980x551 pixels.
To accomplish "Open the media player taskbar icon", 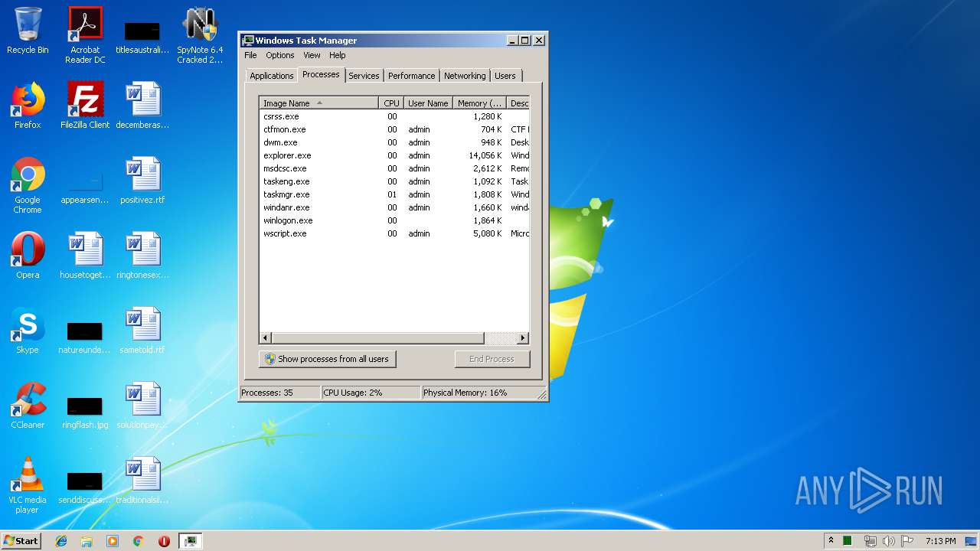I will (113, 541).
